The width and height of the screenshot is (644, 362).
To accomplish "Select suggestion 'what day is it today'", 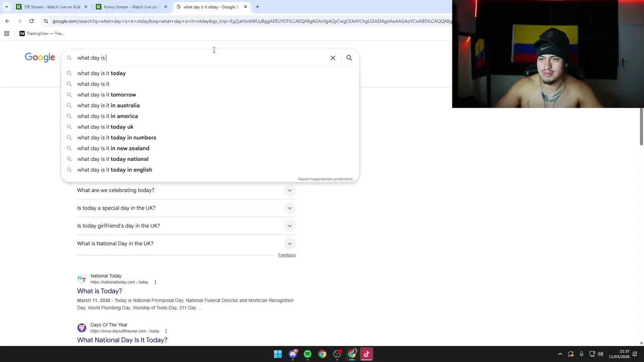I will point(210,73).
